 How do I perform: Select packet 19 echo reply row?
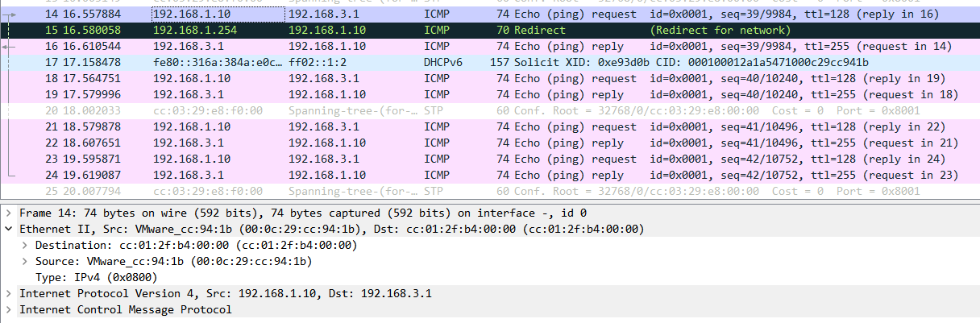[x=484, y=94]
